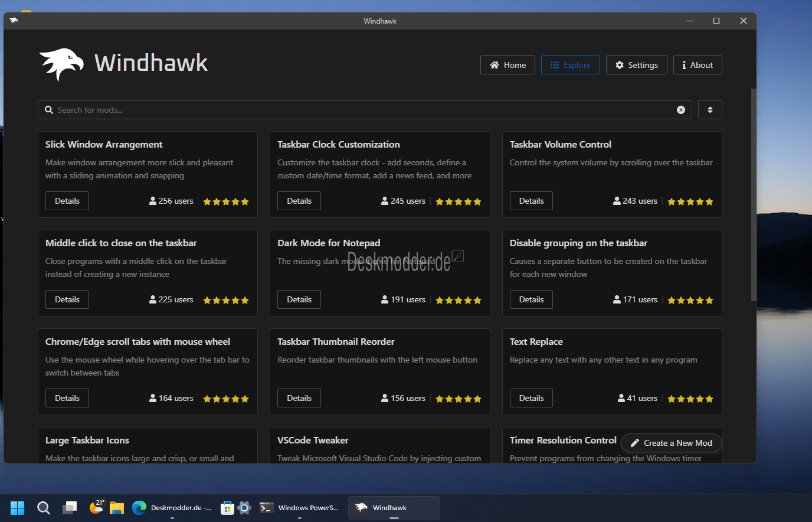This screenshot has width=812, height=522.
Task: Click the Taskbar Volume Control title
Action: click(561, 144)
